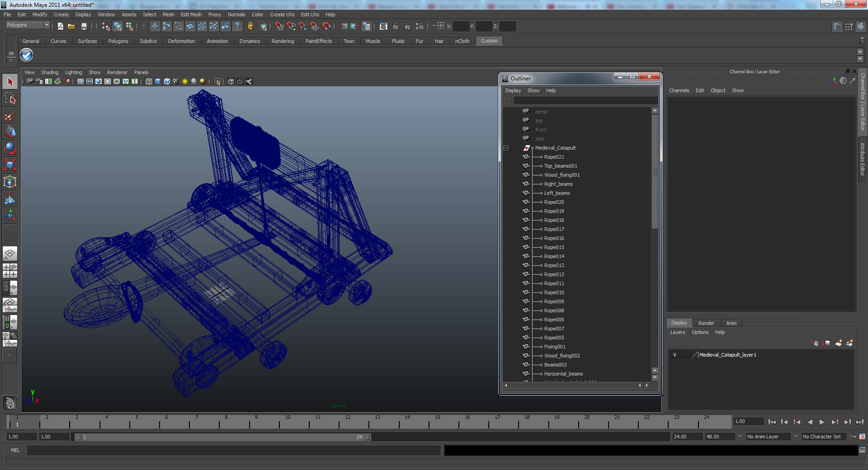The width and height of the screenshot is (868, 470).
Task: Toggle wireframe on shaded viewport icon
Action: pyautogui.click(x=167, y=81)
